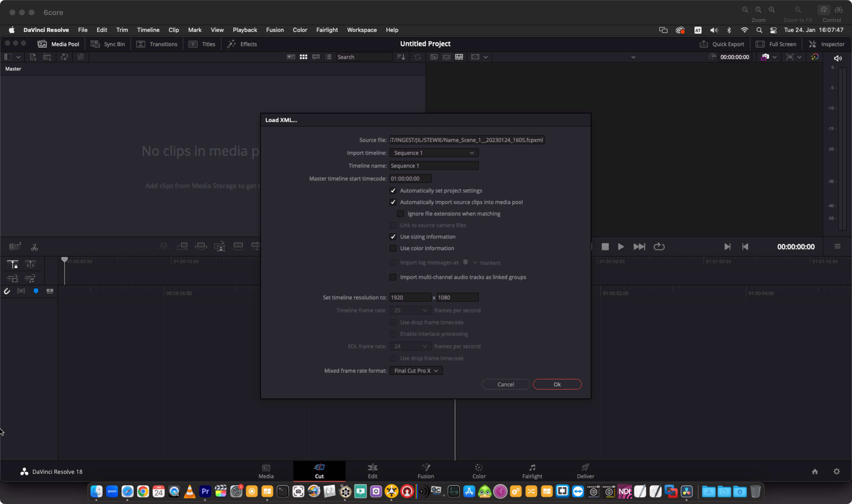Open the Effects panel
852x504 pixels.
[x=242, y=44]
